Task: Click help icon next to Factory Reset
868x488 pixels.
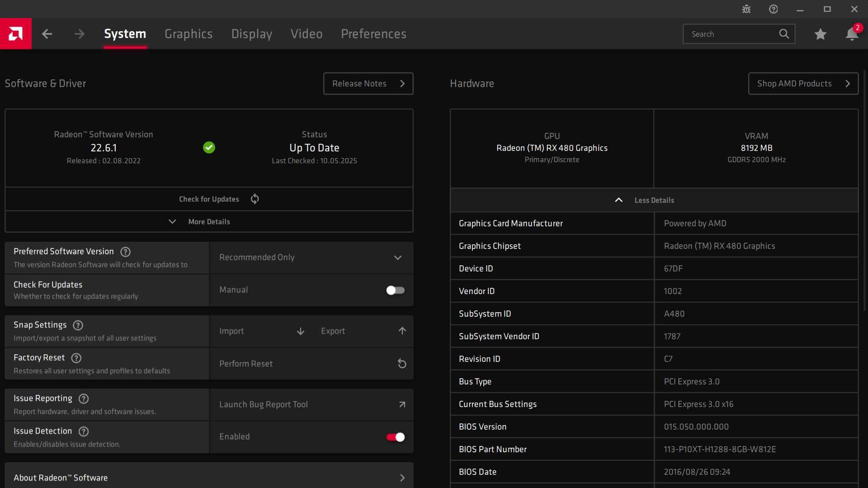Action: pos(76,358)
